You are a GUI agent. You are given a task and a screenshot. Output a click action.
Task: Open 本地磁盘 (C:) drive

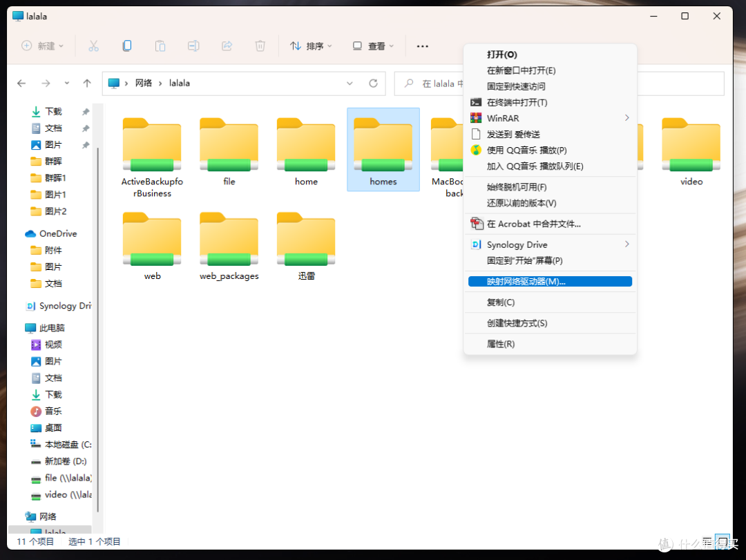pyautogui.click(x=61, y=445)
